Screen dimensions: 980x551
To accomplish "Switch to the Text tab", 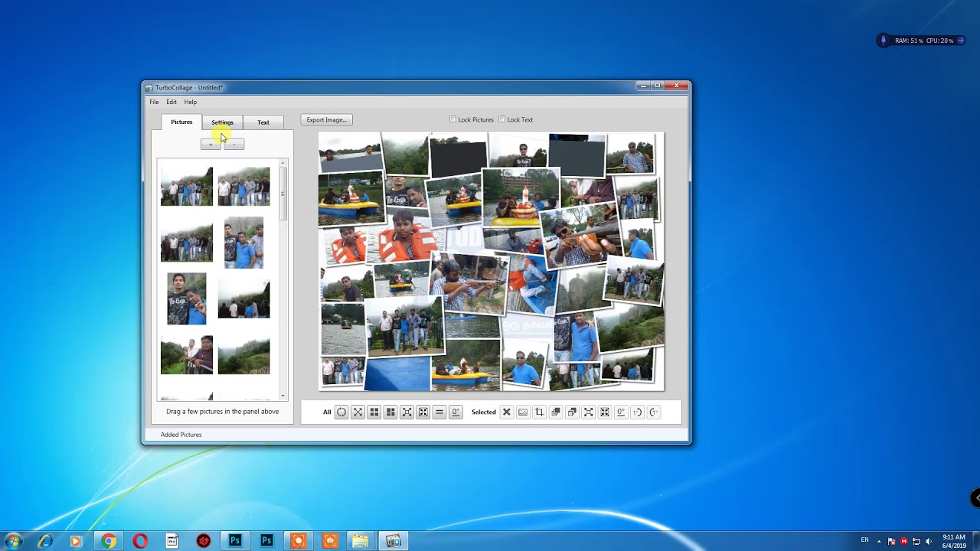I will point(263,122).
